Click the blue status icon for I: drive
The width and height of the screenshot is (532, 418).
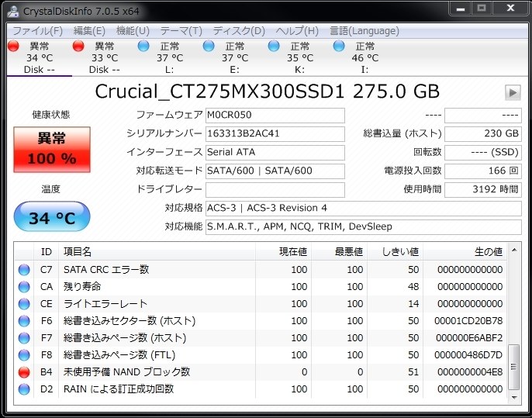point(339,46)
